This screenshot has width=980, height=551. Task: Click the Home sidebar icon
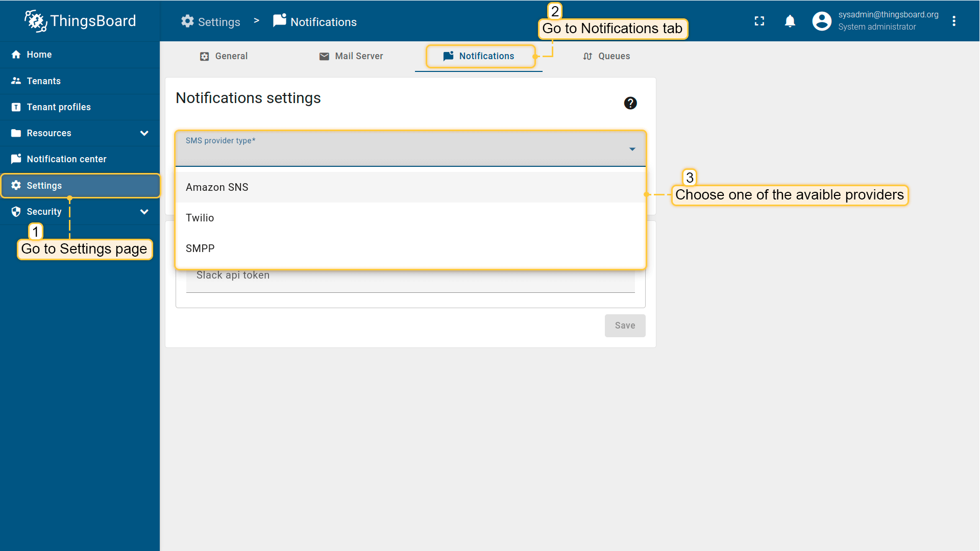[16, 55]
